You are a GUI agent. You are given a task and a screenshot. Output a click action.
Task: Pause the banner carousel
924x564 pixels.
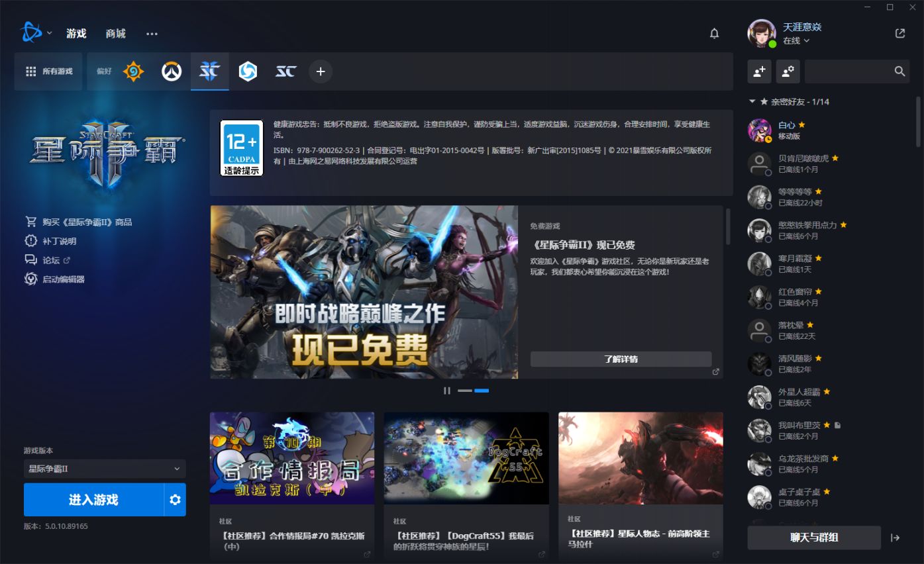(447, 391)
